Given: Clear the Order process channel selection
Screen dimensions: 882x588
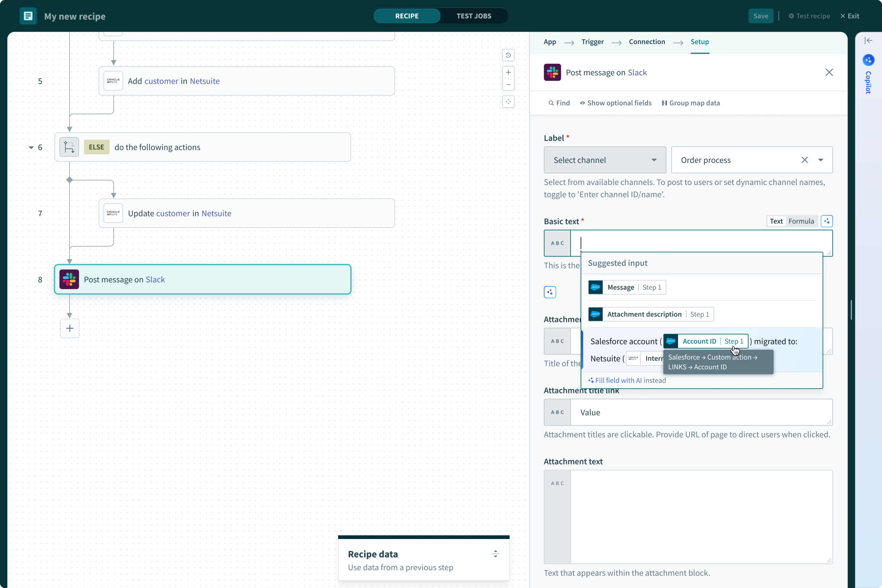Looking at the screenshot, I should click(805, 160).
